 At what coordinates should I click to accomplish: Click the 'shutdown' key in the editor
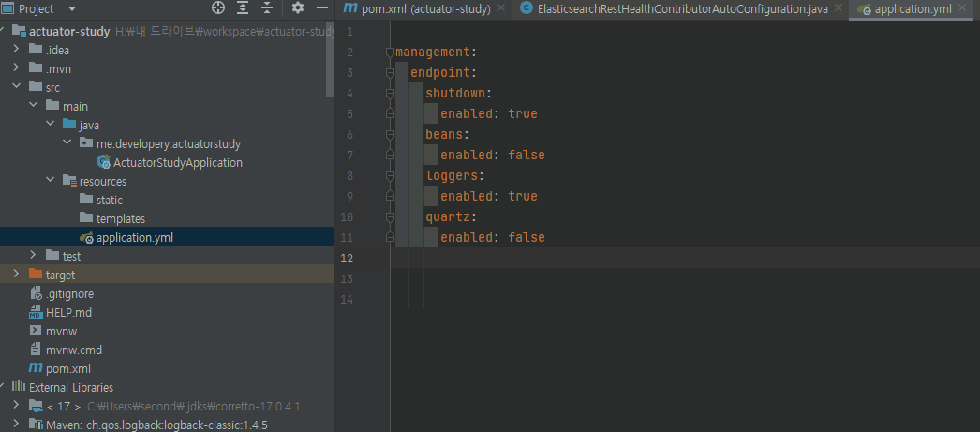[455, 93]
